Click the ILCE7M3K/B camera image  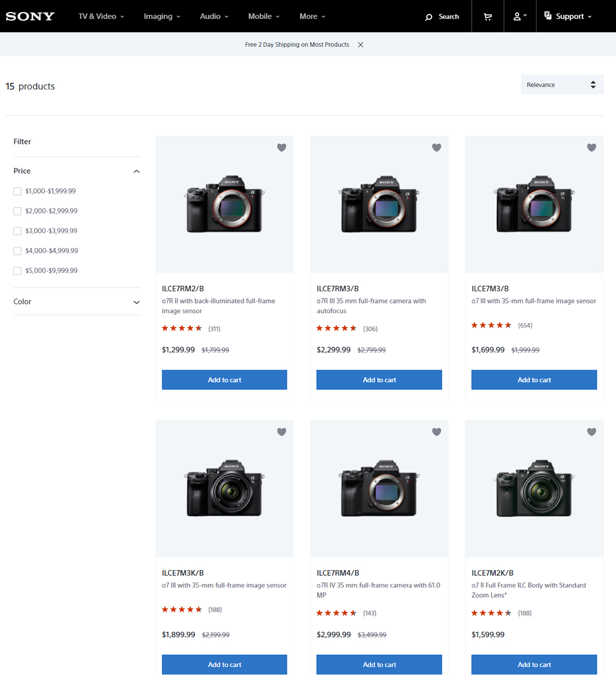(x=224, y=488)
